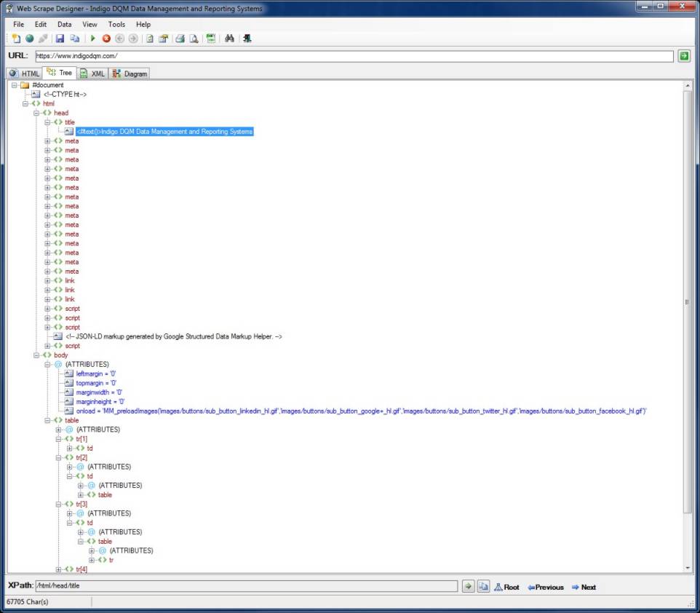The image size is (700, 613).
Task: Click the Root navigation button
Action: tap(506, 587)
